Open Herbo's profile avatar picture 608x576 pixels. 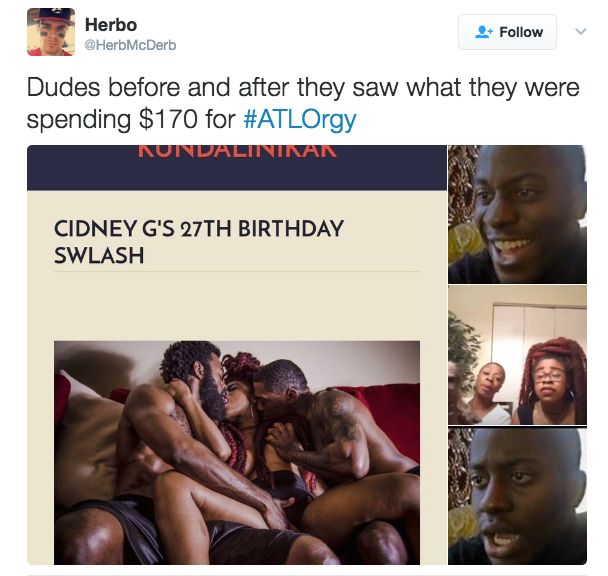tap(51, 32)
